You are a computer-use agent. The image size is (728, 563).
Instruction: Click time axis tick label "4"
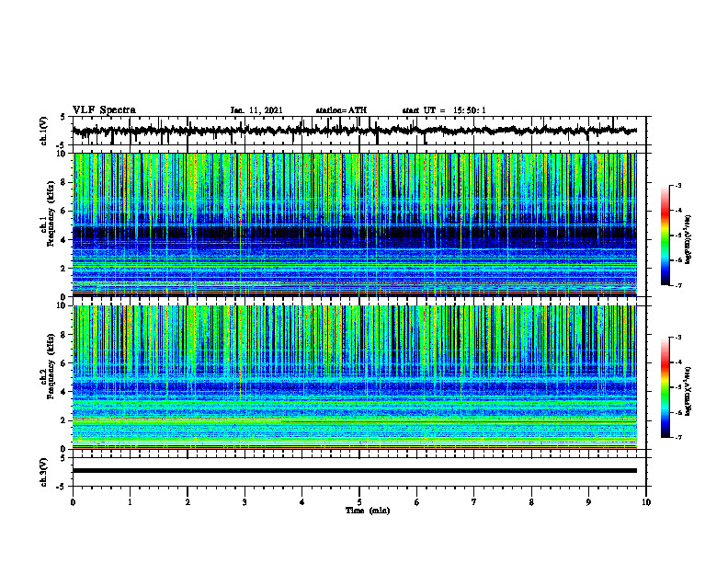pyautogui.click(x=302, y=502)
